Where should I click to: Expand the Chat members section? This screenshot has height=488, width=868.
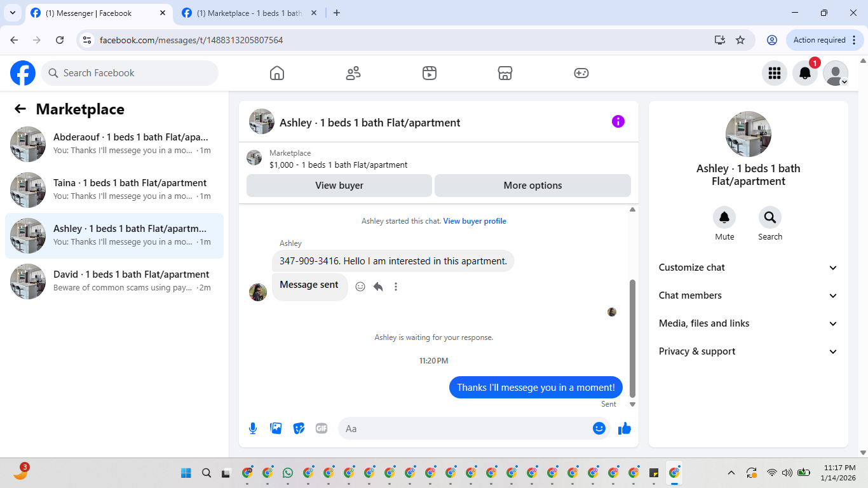pos(749,295)
